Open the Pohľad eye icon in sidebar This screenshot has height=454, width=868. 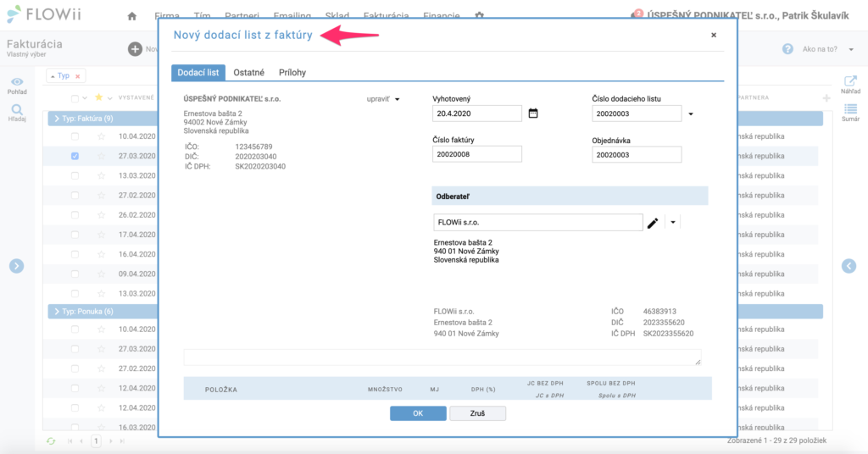17,82
